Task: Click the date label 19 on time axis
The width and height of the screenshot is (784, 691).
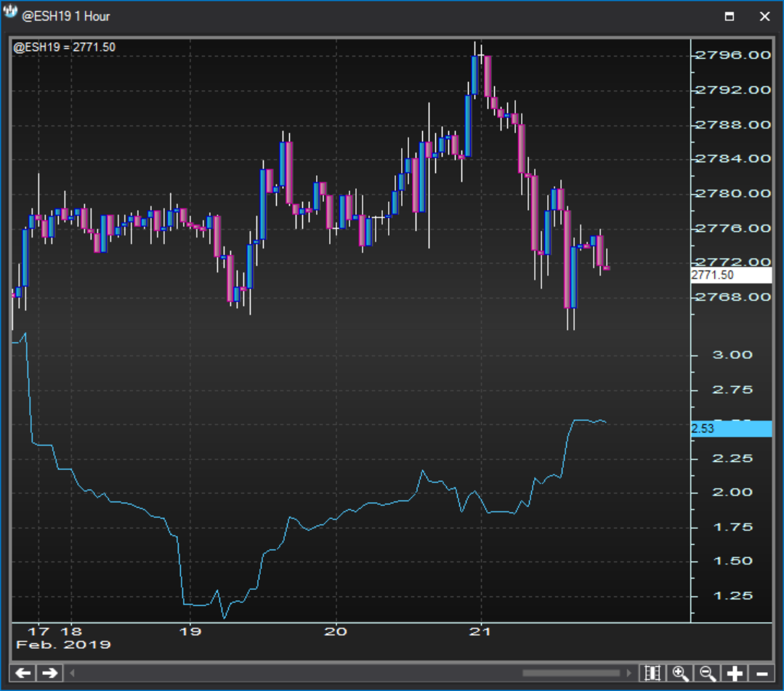Action: 190,631
